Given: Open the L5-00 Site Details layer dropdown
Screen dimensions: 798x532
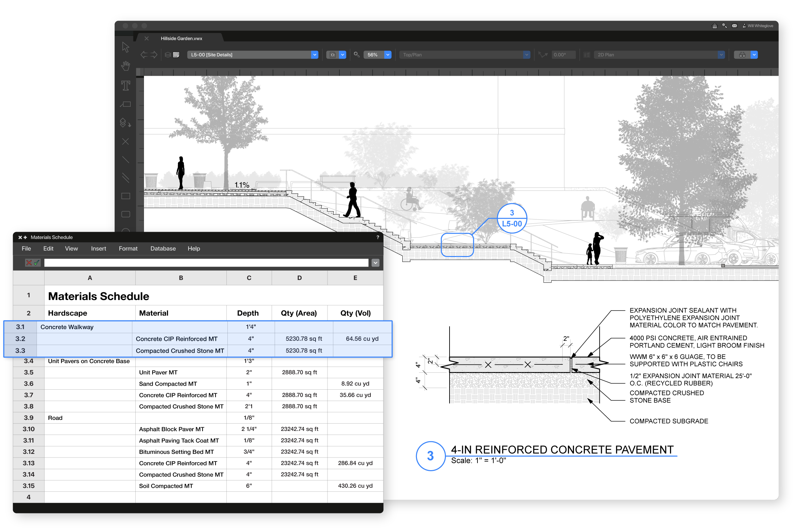Looking at the screenshot, I should click(x=315, y=55).
